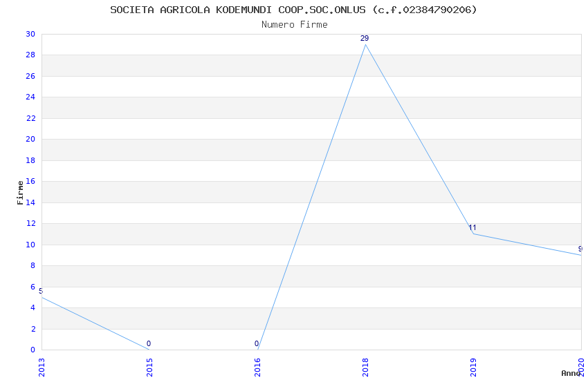Viewport: 588px width, 380px height.
Task: Select the data point labeled 9
Action: (581, 255)
